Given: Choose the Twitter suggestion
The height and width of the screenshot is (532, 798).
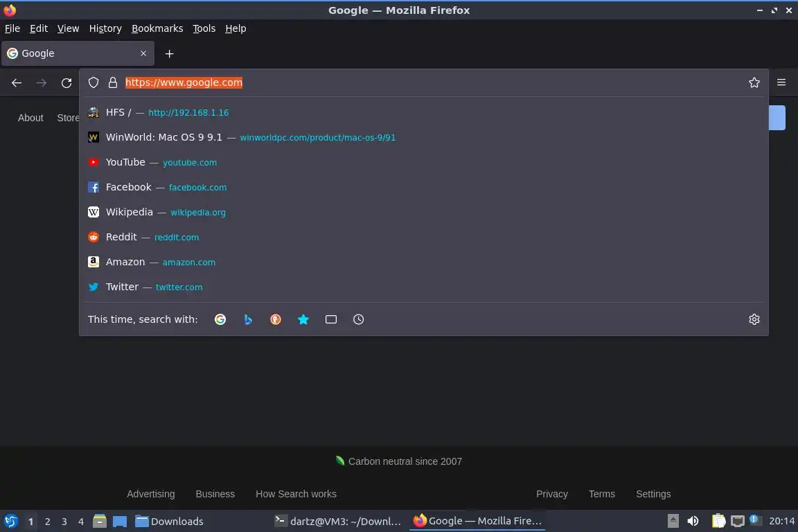Looking at the screenshot, I should coord(423,287).
